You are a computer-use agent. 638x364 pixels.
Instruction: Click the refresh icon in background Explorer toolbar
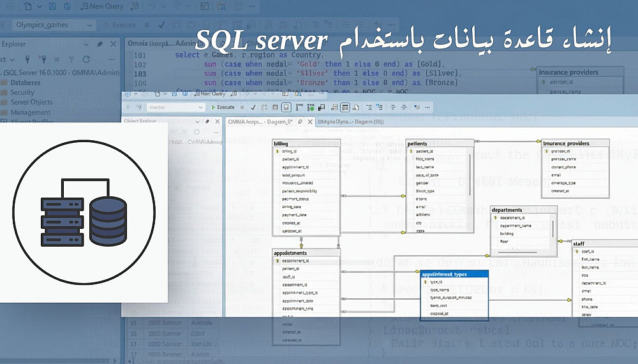86,59
